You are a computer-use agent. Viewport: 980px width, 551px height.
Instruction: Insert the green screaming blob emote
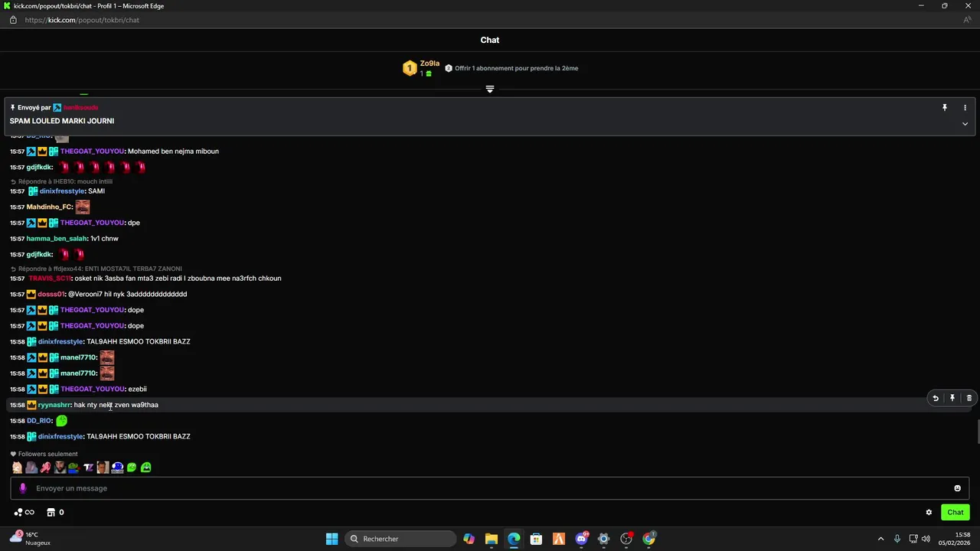[146, 467]
